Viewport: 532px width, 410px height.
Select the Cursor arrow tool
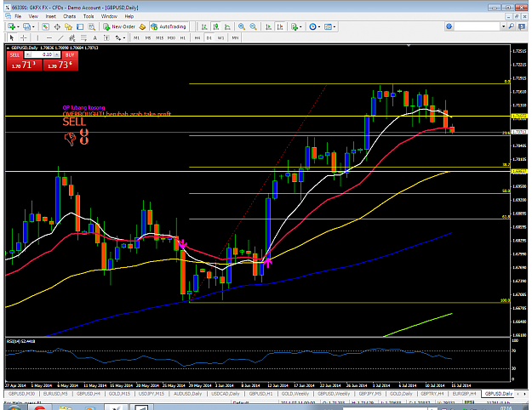coord(12,37)
